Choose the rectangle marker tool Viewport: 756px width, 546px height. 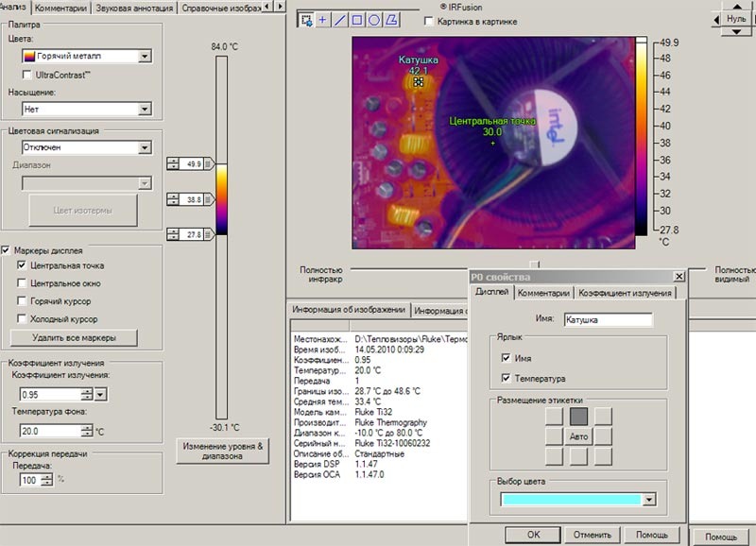357,20
